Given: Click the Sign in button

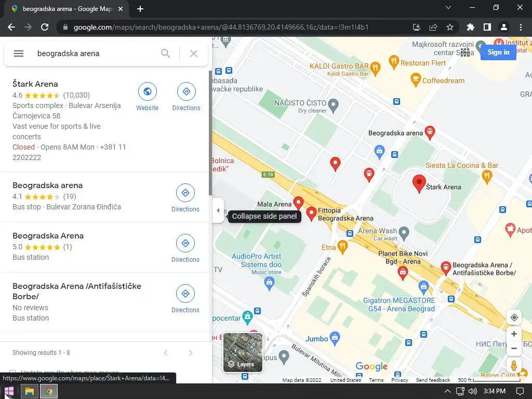Looking at the screenshot, I should point(498,52).
